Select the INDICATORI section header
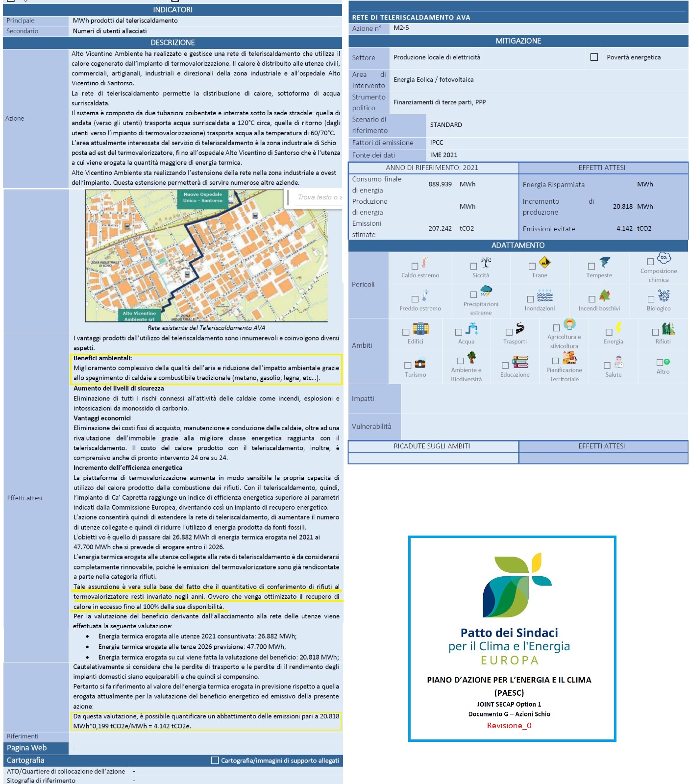This screenshot has height=784, width=689. [x=172, y=9]
